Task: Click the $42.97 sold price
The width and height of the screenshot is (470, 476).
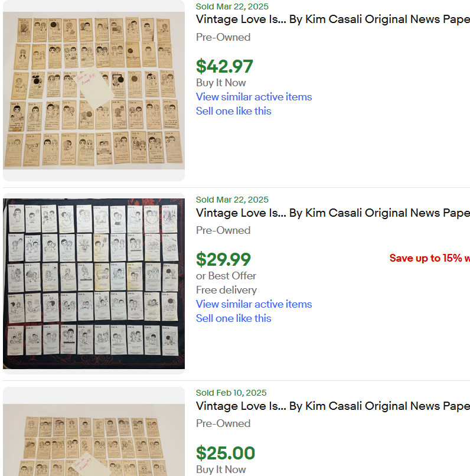Action: pos(224,66)
